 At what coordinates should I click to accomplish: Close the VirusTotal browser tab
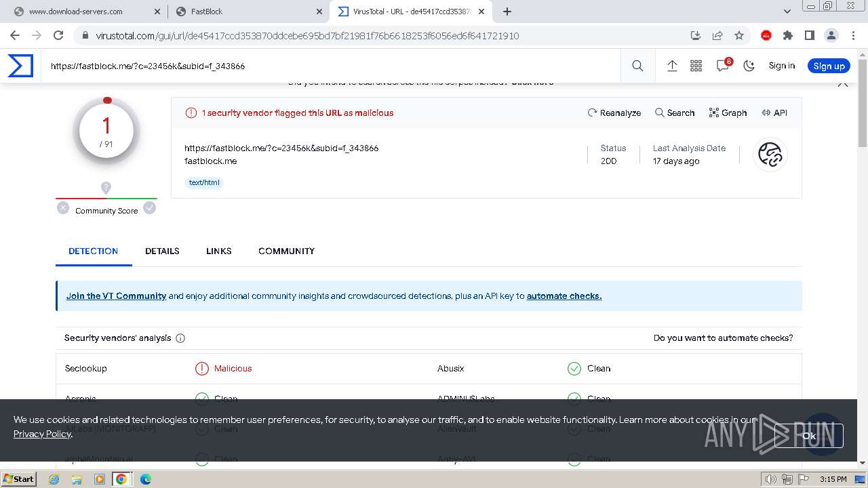(x=481, y=12)
